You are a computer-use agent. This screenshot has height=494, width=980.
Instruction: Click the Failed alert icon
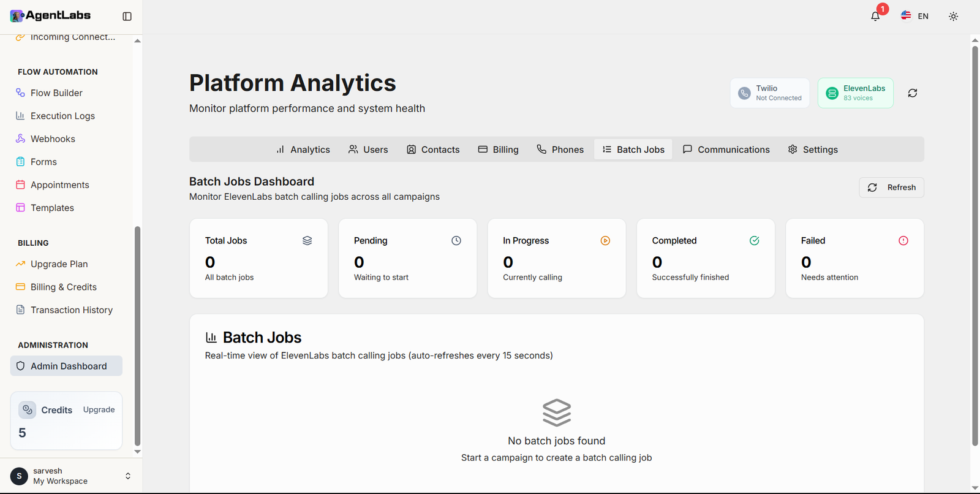(x=903, y=241)
